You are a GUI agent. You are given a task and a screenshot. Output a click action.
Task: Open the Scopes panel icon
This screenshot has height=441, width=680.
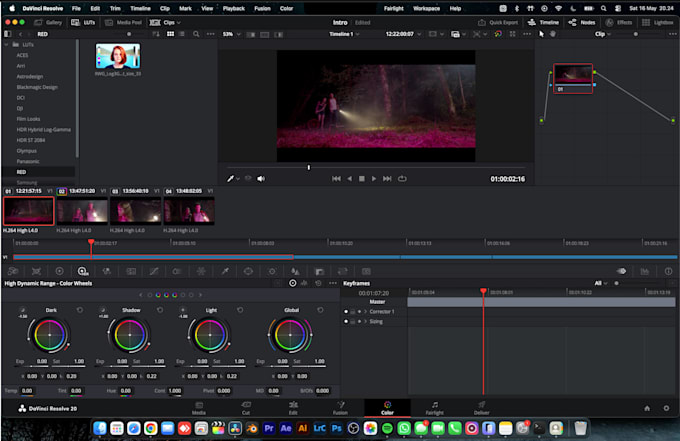[x=644, y=271]
